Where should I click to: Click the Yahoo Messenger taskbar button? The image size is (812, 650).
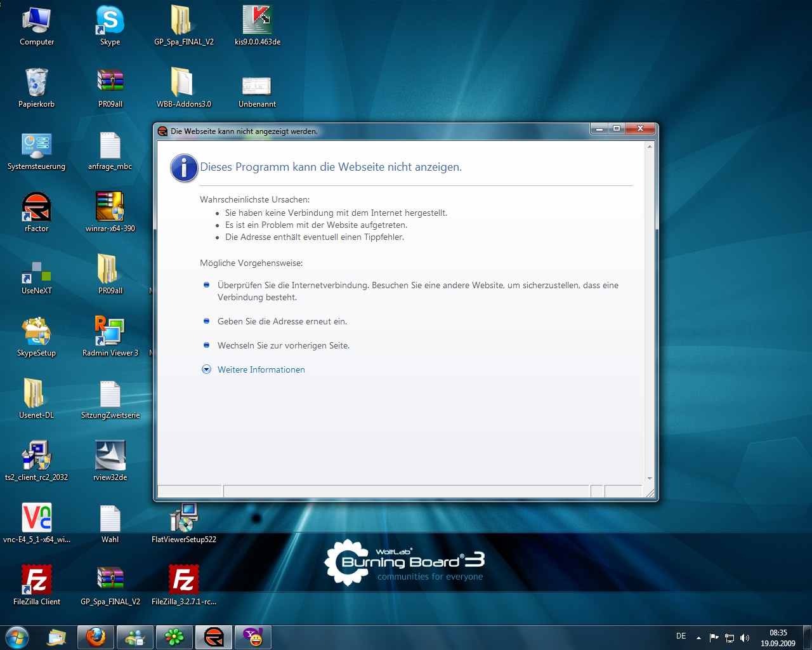tap(253, 637)
